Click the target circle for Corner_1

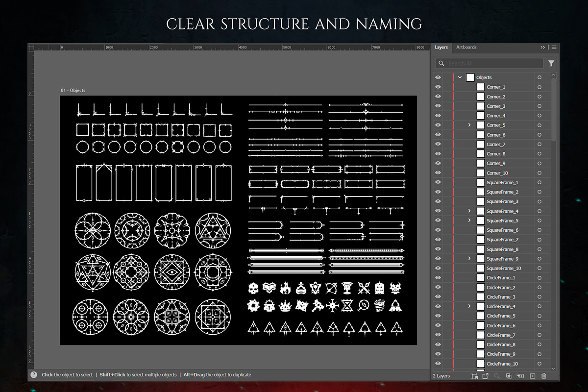point(539,87)
